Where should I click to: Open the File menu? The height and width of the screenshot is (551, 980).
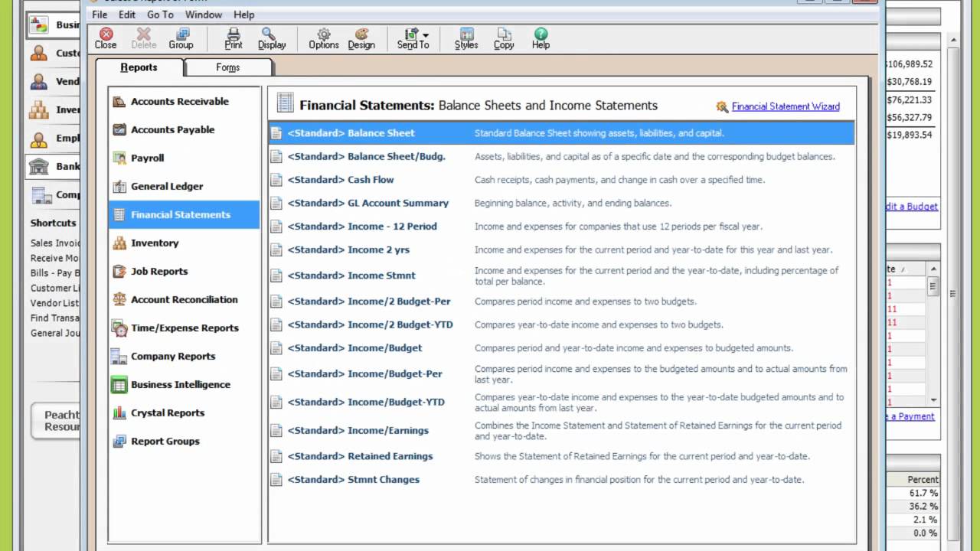100,15
